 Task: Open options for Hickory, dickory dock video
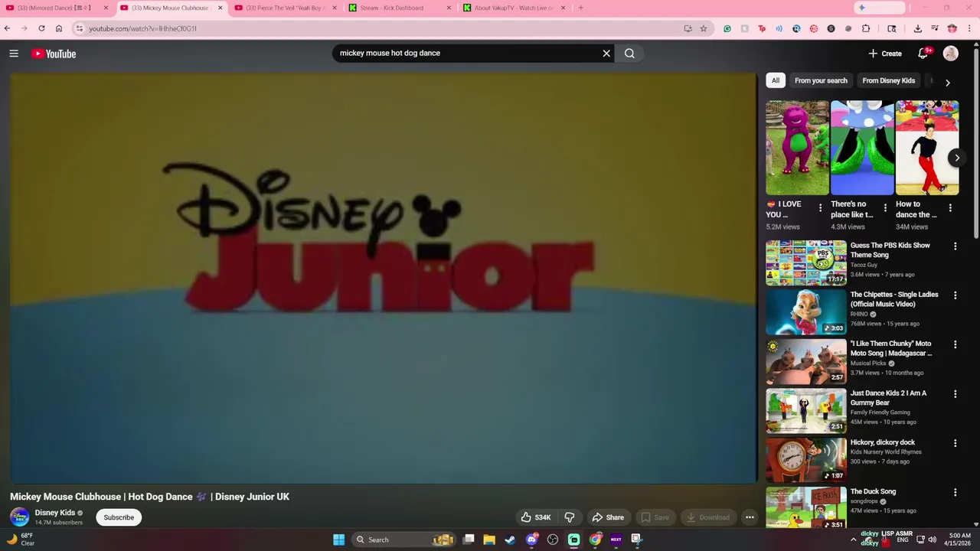point(955,443)
